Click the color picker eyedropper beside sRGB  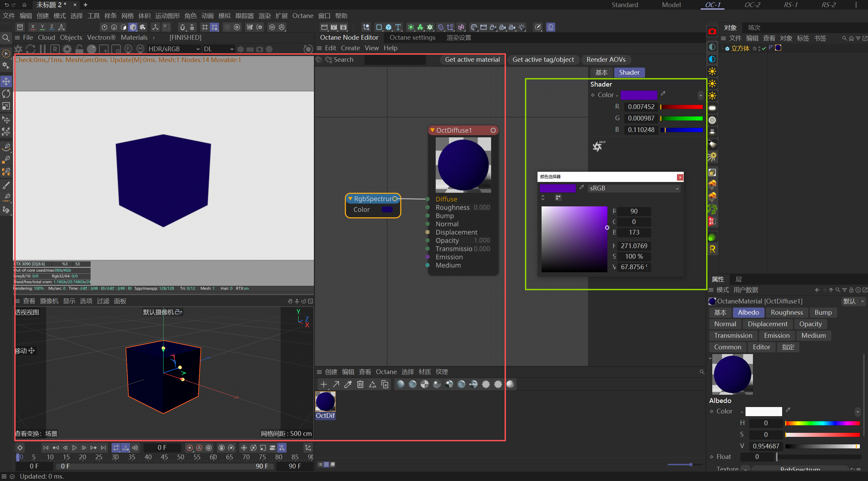pos(582,187)
